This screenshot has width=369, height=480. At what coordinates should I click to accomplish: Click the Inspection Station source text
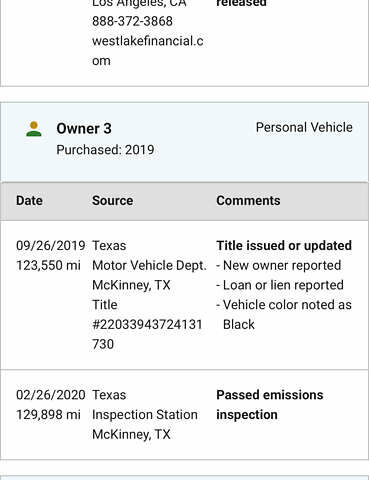(145, 415)
